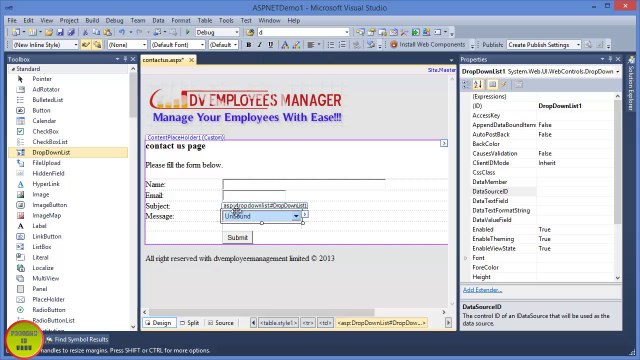Open the Solution Explorer side tab

[631, 84]
